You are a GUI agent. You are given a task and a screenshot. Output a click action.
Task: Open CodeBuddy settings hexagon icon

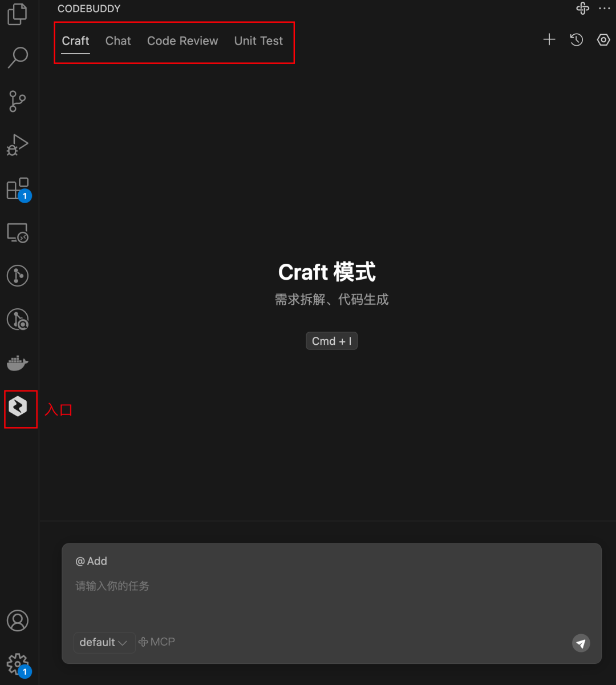point(603,40)
